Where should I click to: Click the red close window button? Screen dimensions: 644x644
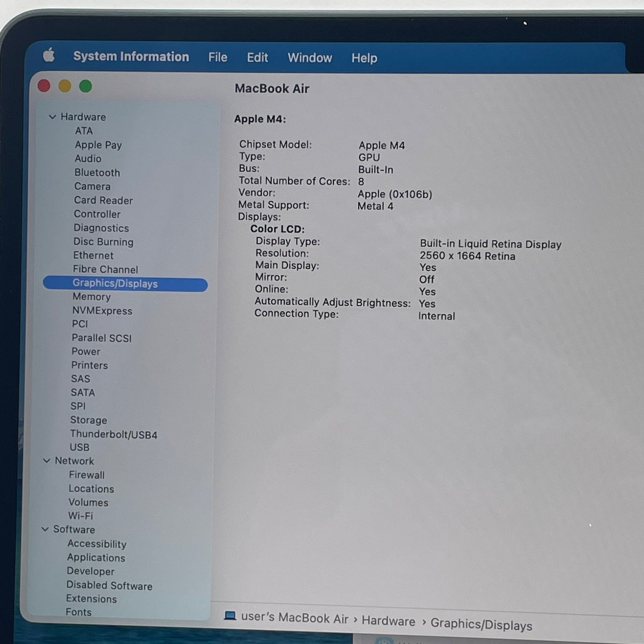[44, 86]
